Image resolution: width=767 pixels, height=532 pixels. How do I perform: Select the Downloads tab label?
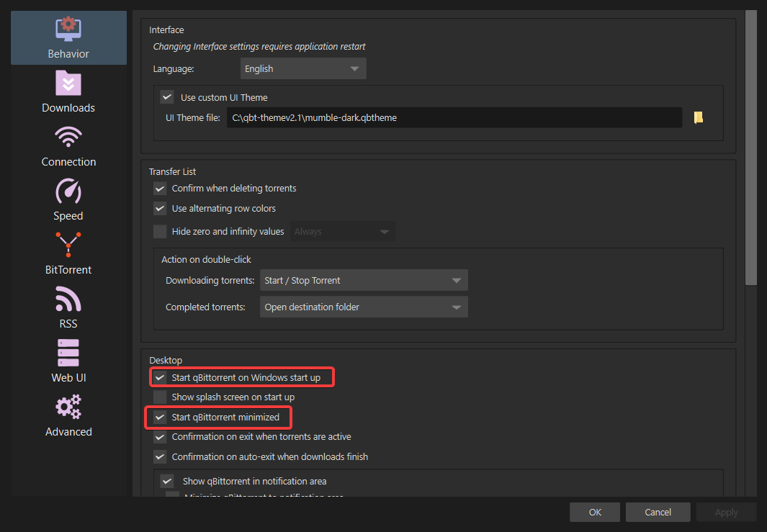point(68,107)
